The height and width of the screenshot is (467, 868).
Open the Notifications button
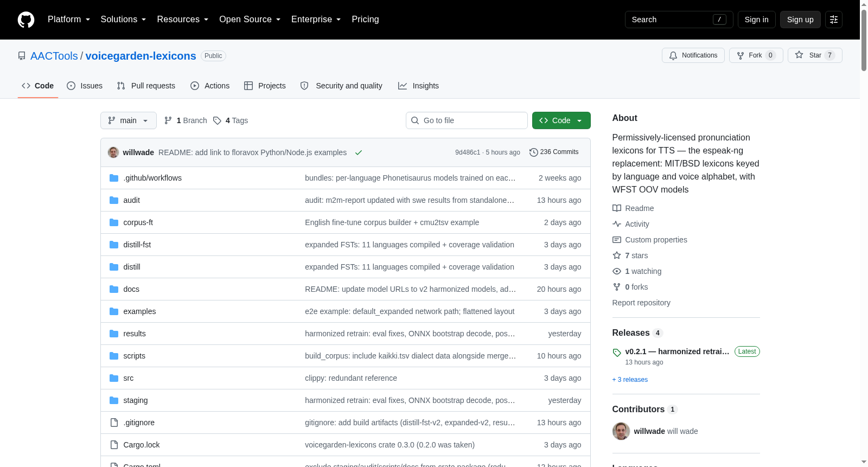(693, 55)
